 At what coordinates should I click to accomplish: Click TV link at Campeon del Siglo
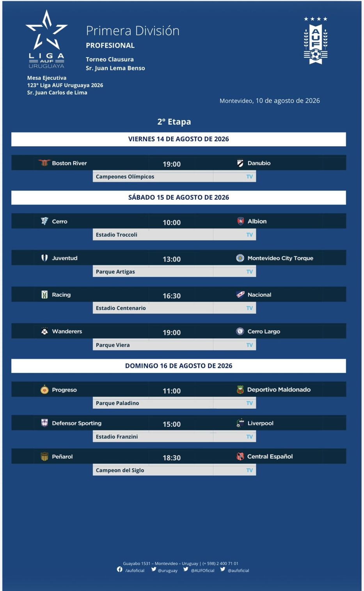pos(250,470)
